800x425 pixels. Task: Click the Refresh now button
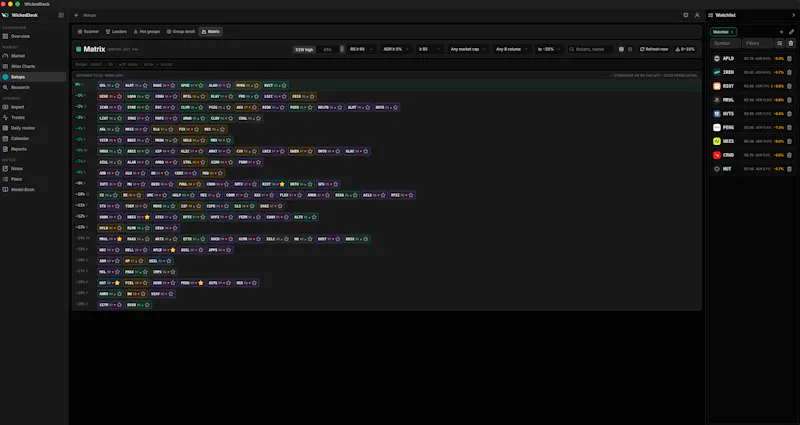point(654,49)
